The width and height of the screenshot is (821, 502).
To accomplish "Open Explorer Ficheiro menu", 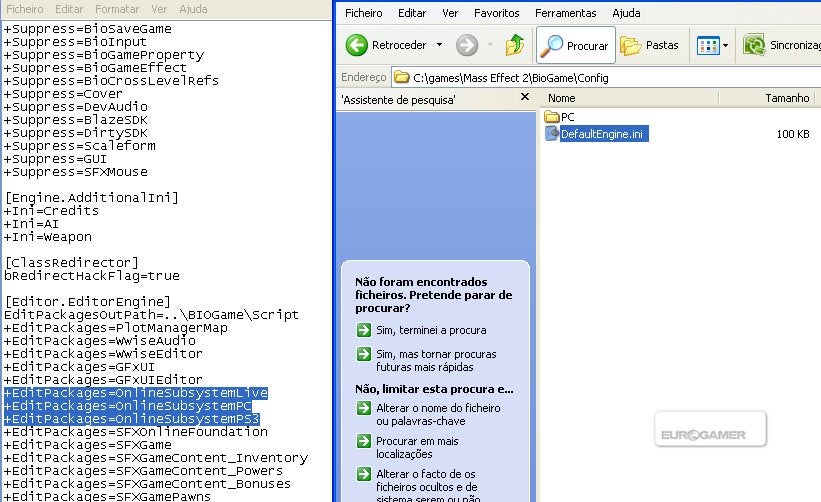I will point(363,13).
